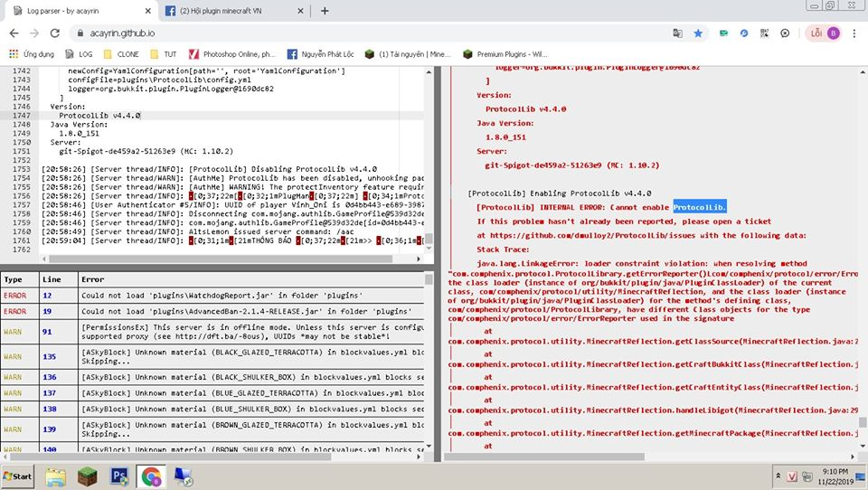868x490 pixels.
Task: Click the padlock site info icon
Action: point(80,33)
